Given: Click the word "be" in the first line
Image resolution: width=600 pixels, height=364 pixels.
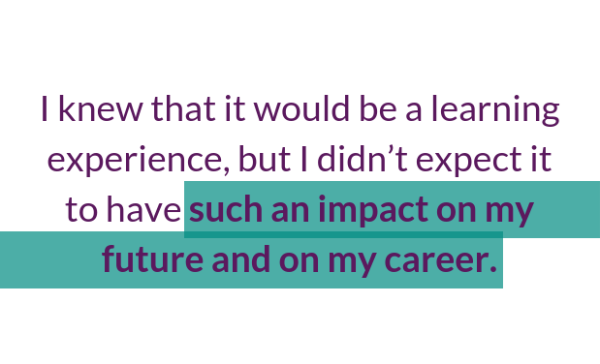Looking at the screenshot, I should [x=378, y=108].
